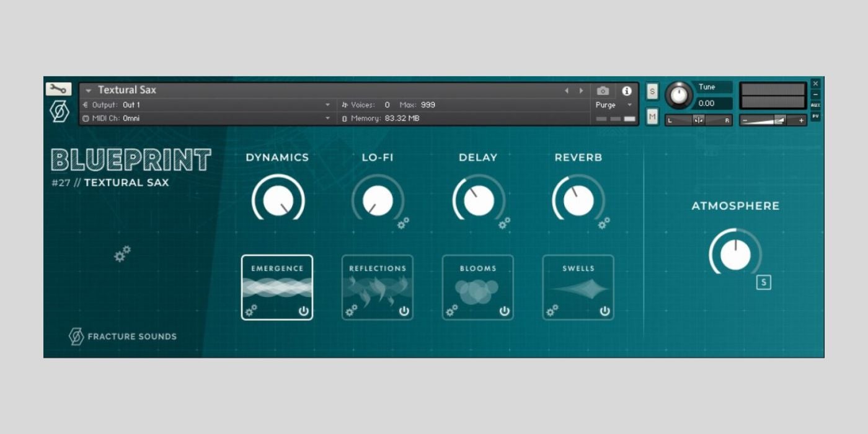Open the wrench instrument edit mode
Screen dimensions: 868x434
coord(58,89)
